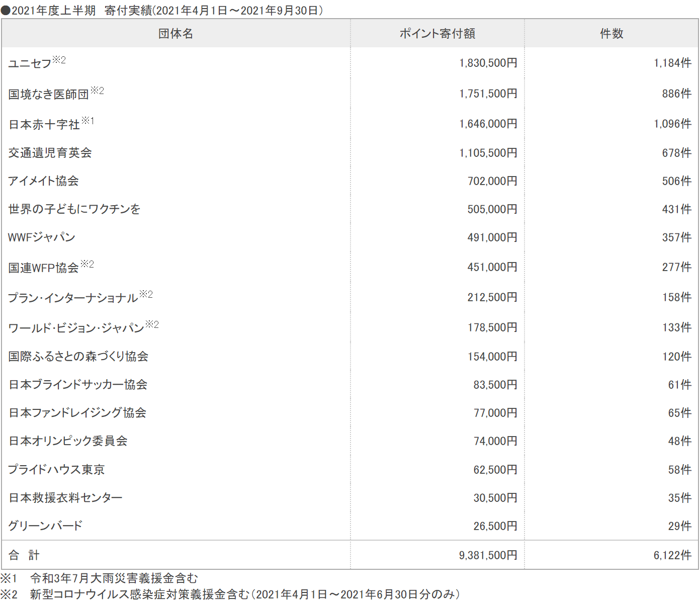Select the 日本赤十字社 organization name
The width and height of the screenshot is (700, 600).
(44, 124)
